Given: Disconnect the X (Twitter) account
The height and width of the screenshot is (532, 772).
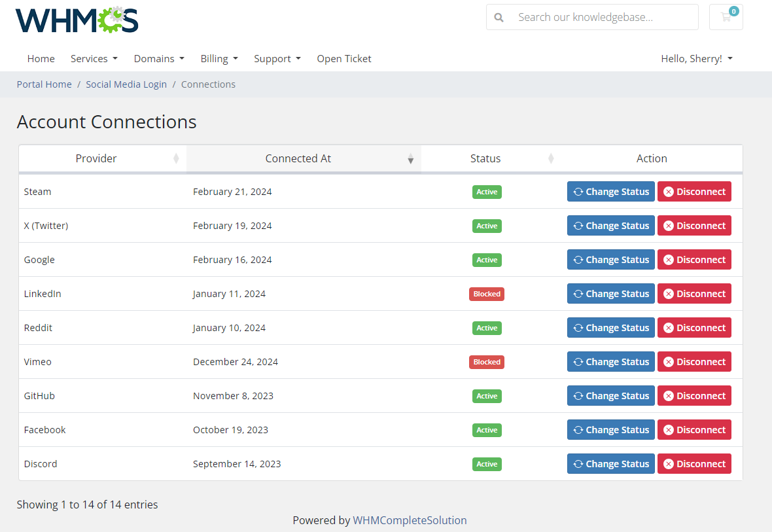Looking at the screenshot, I should tap(694, 226).
